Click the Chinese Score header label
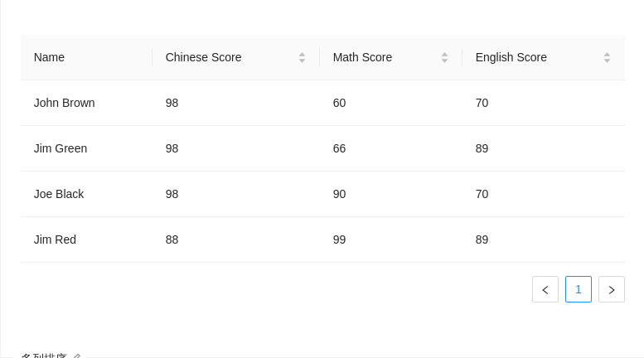Viewport: 644px width, 358px height. (204, 57)
